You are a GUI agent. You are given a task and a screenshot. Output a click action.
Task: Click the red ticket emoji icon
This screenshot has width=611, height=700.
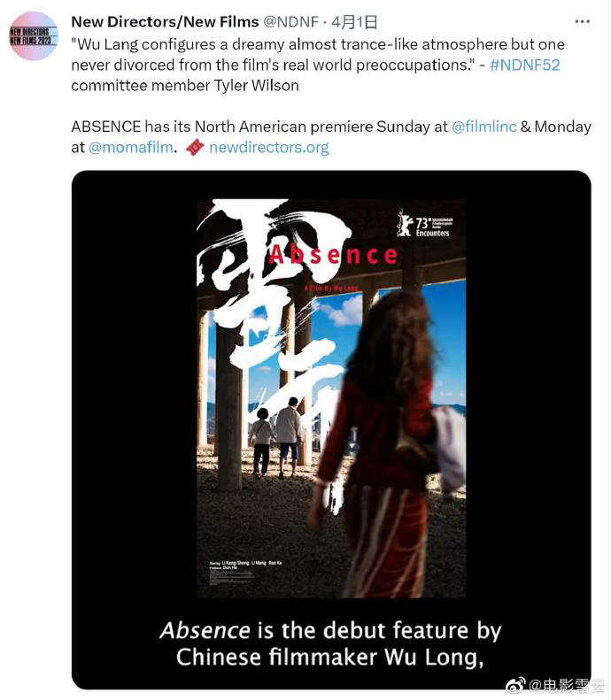pyautogui.click(x=195, y=147)
